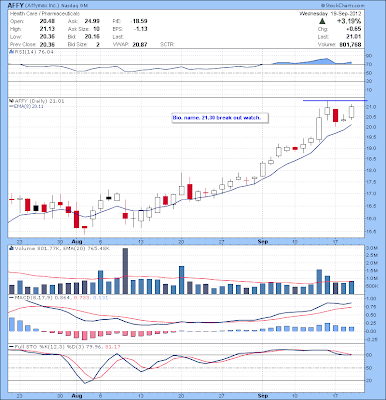This screenshot has width=386, height=400.
Task: Click the Sep label on price chart axis
Action: tap(263, 242)
